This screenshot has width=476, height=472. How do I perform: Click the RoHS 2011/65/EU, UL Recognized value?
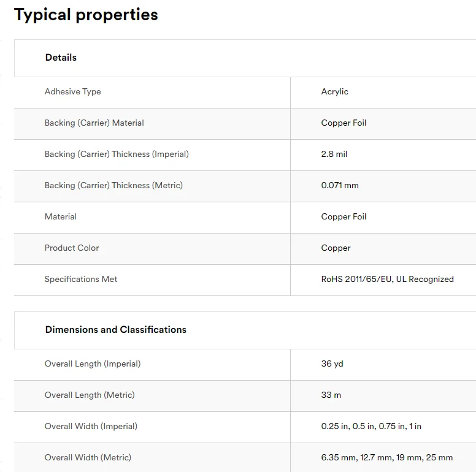pos(387,280)
